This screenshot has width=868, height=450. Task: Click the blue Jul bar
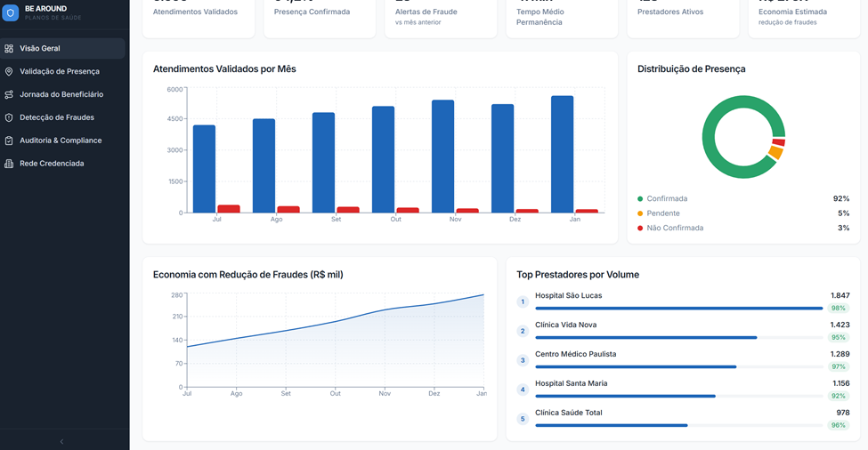(x=204, y=169)
